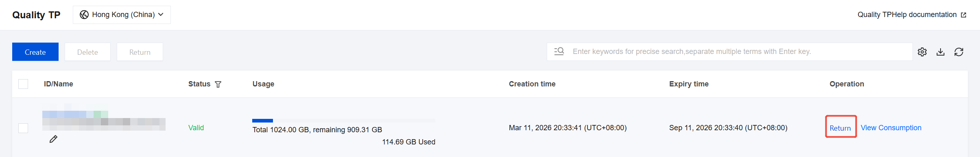Open the settings gear icon
Viewport: 980px width, 157px height.
click(922, 52)
